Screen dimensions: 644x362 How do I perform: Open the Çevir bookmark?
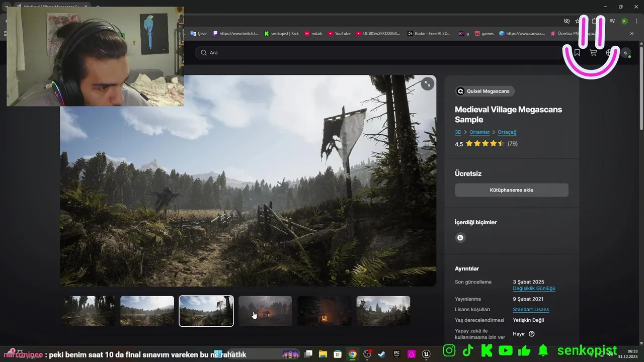(199, 34)
